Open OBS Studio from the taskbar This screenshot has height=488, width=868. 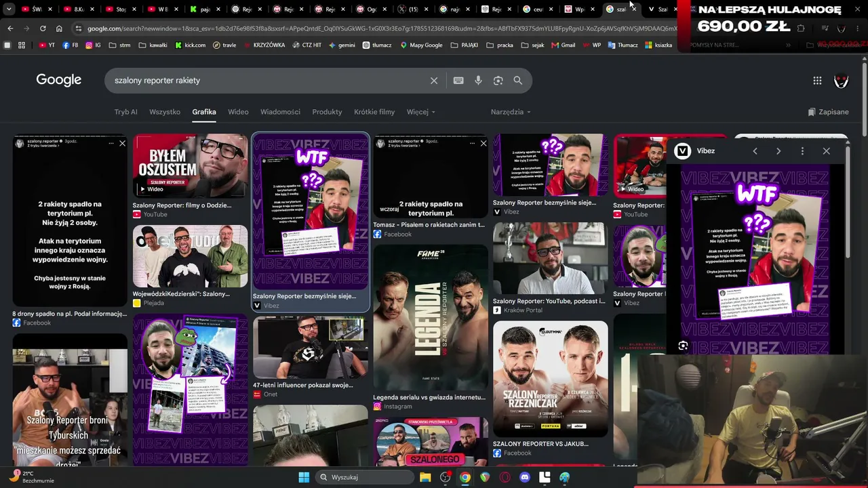click(x=445, y=477)
